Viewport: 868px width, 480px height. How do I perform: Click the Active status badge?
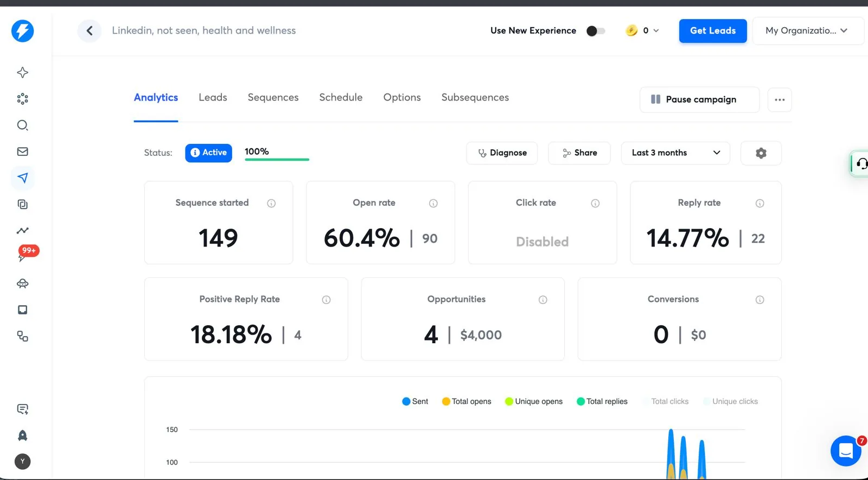[208, 153]
